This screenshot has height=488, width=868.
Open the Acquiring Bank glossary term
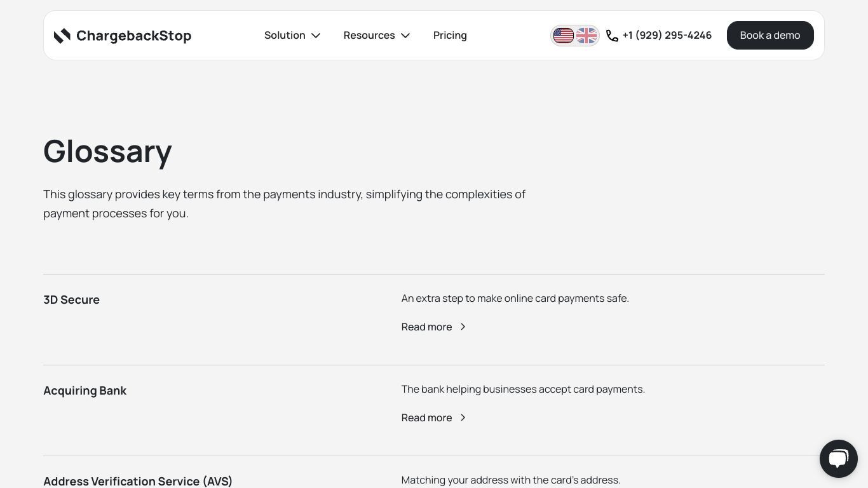[85, 391]
